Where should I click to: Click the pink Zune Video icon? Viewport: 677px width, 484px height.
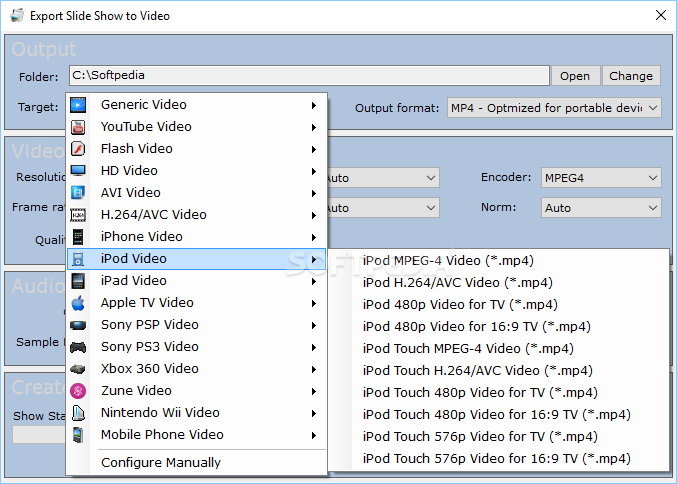pyautogui.click(x=78, y=391)
